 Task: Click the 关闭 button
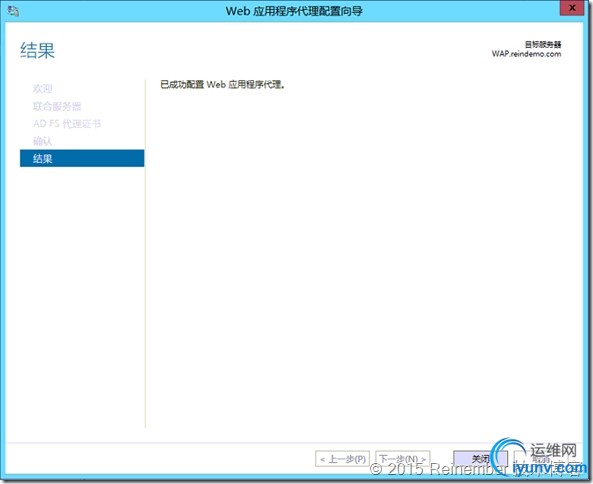[480, 459]
